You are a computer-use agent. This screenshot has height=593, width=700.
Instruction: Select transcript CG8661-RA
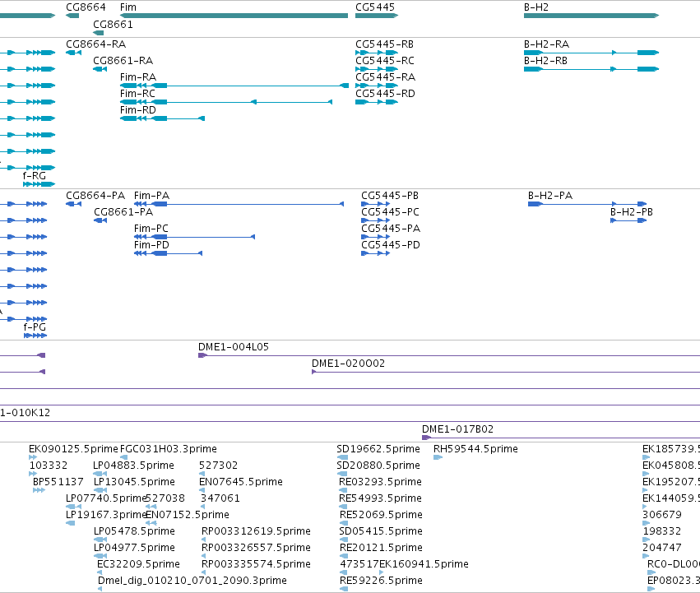coord(123,61)
